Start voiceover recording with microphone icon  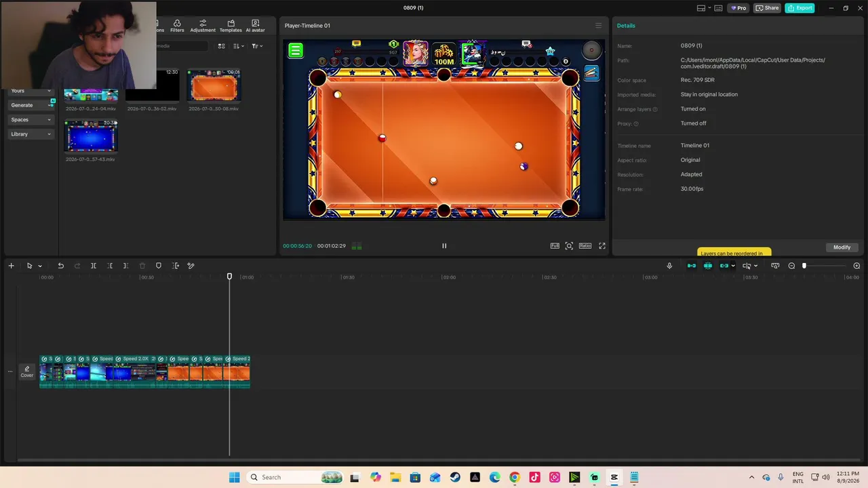click(x=669, y=266)
